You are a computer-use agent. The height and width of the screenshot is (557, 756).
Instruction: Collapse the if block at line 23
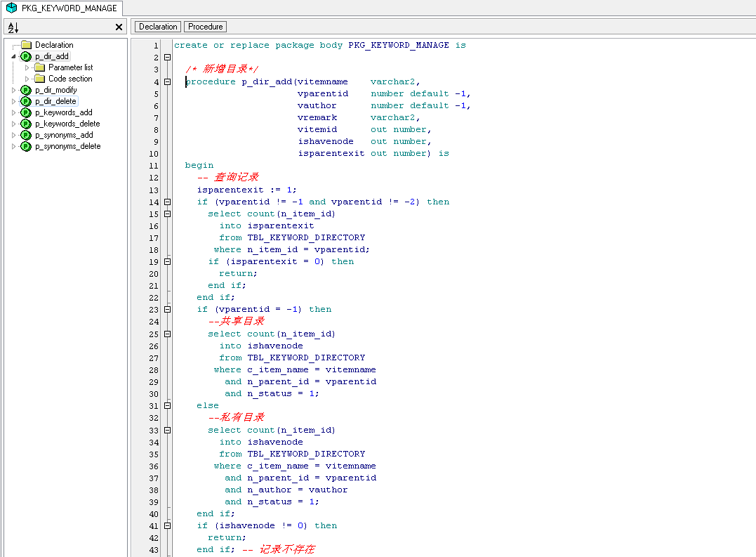[167, 309]
